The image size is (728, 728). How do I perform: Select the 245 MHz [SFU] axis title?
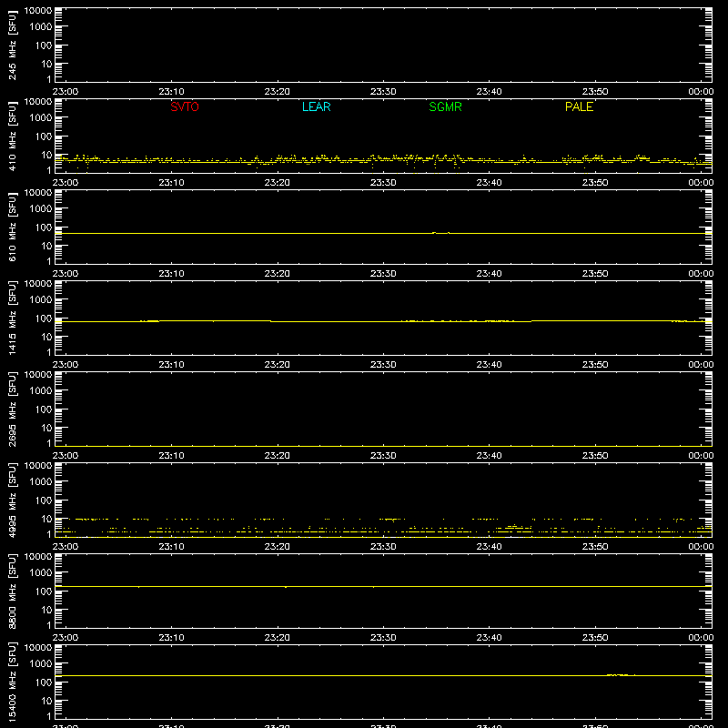13,45
